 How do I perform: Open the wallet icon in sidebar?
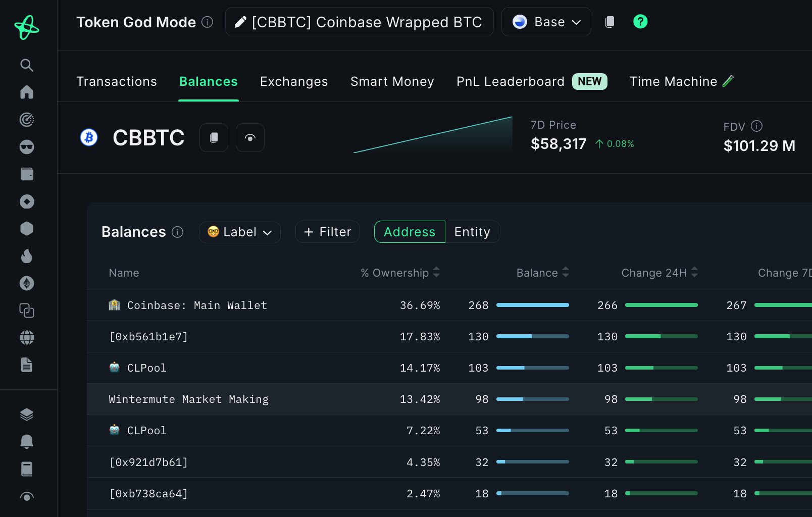click(x=27, y=174)
